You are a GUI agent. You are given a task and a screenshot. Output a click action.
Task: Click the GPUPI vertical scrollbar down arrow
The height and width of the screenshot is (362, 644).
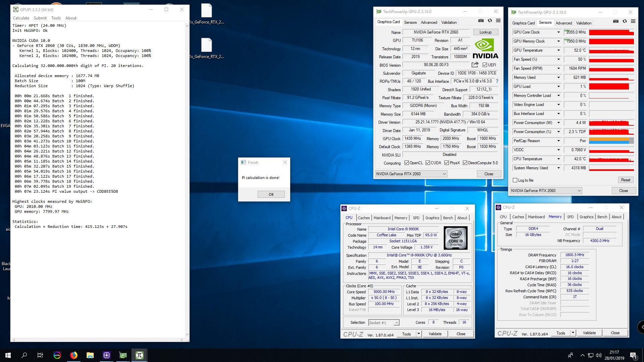[x=187, y=335]
